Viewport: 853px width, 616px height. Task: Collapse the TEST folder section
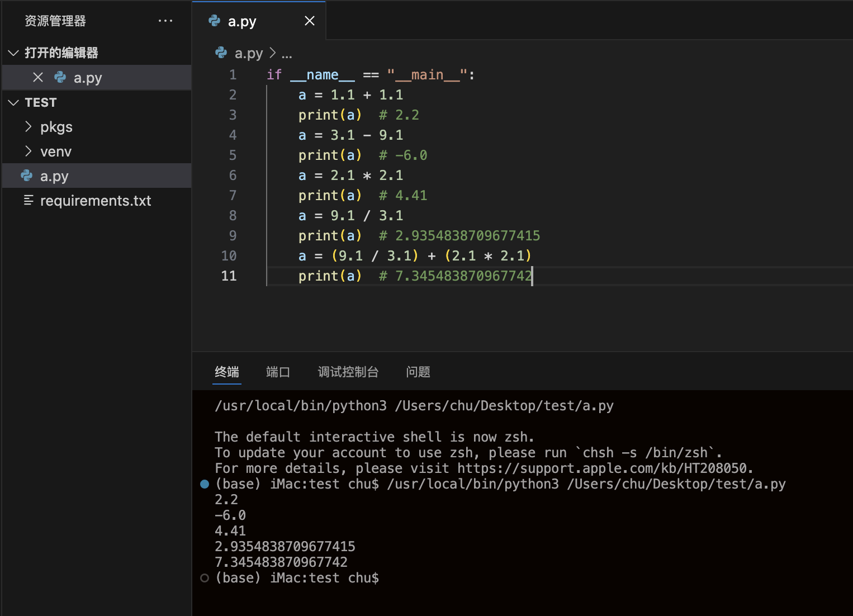click(x=14, y=102)
